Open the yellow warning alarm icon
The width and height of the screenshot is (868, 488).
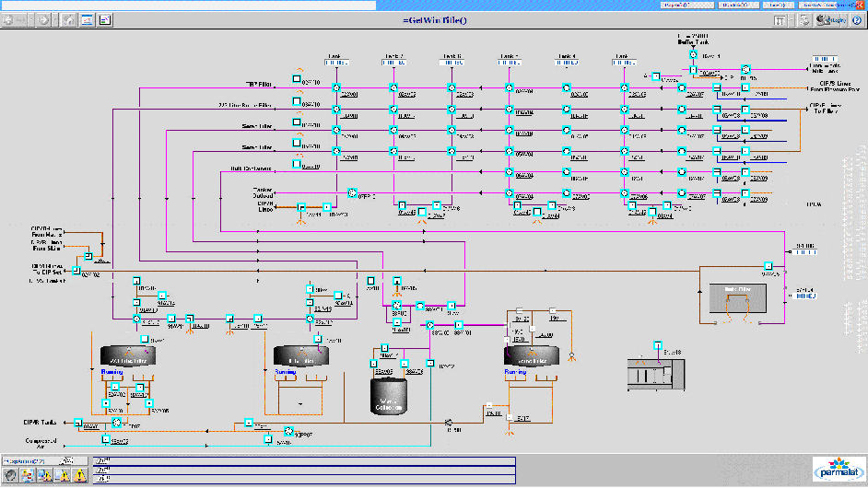pos(80,475)
